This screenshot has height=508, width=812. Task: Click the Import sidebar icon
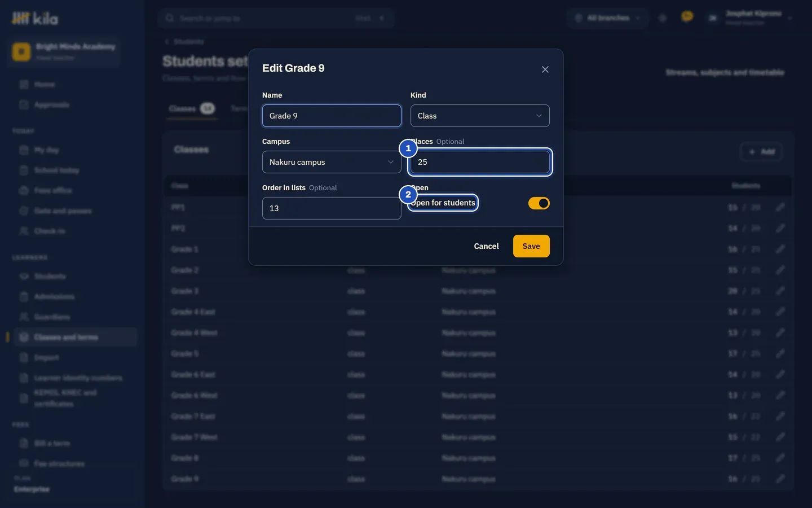pos(24,358)
